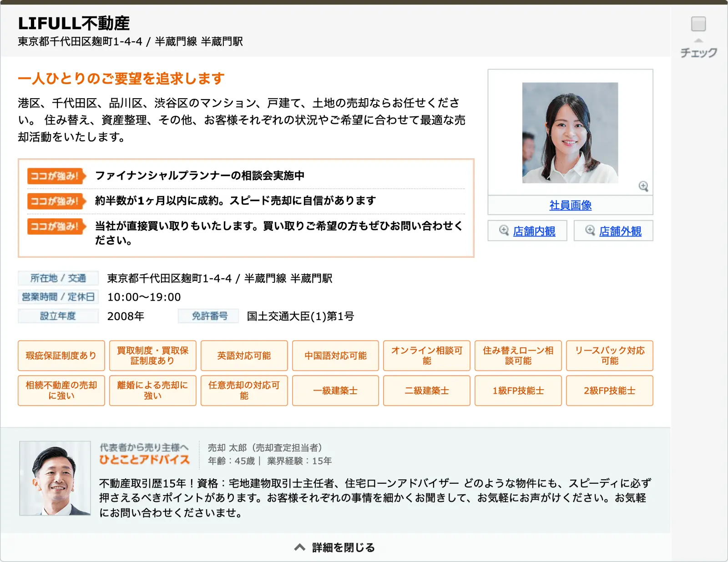Open the 店舗外観 link
This screenshot has height=562, width=728.
pos(620,231)
